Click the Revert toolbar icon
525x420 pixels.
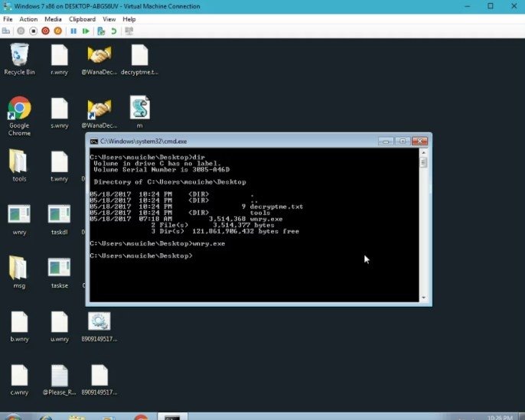[114, 31]
